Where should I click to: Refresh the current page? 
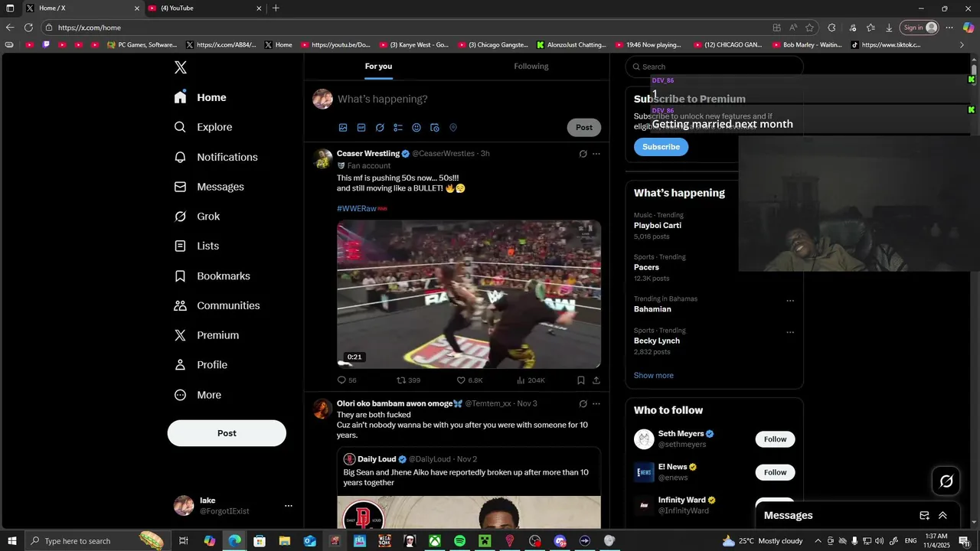pyautogui.click(x=28, y=28)
